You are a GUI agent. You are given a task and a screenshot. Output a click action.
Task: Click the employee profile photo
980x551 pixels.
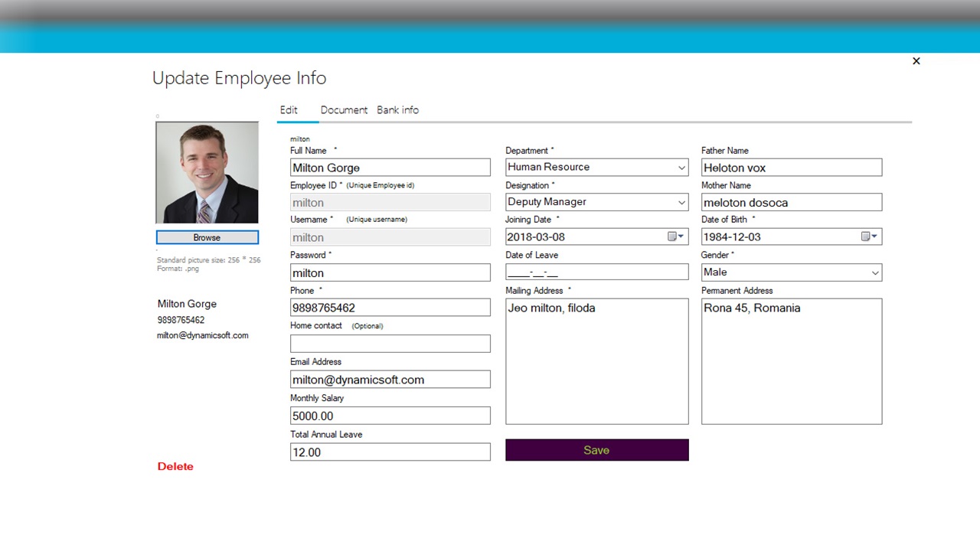point(207,171)
